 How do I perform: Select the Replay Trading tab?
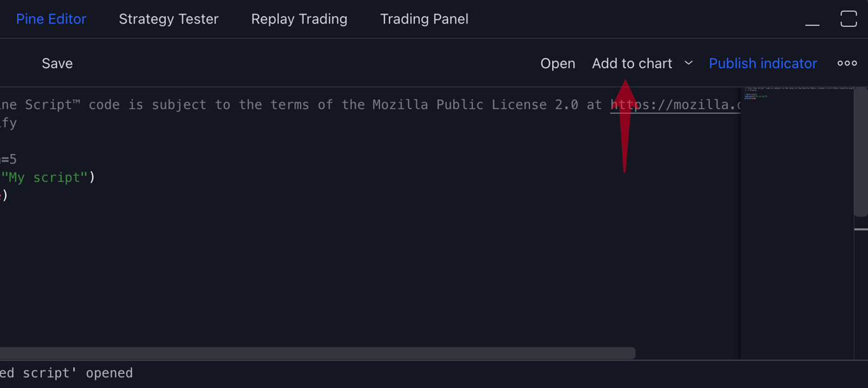tap(299, 19)
